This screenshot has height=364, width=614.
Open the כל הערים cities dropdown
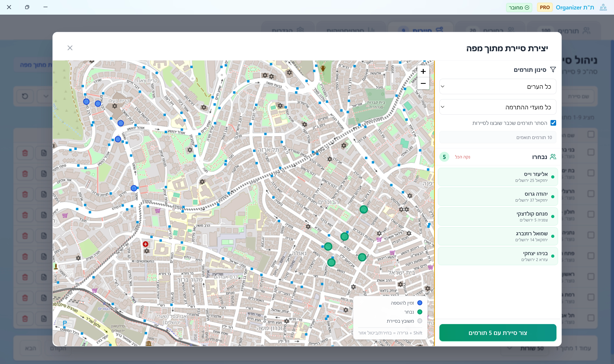click(x=498, y=87)
